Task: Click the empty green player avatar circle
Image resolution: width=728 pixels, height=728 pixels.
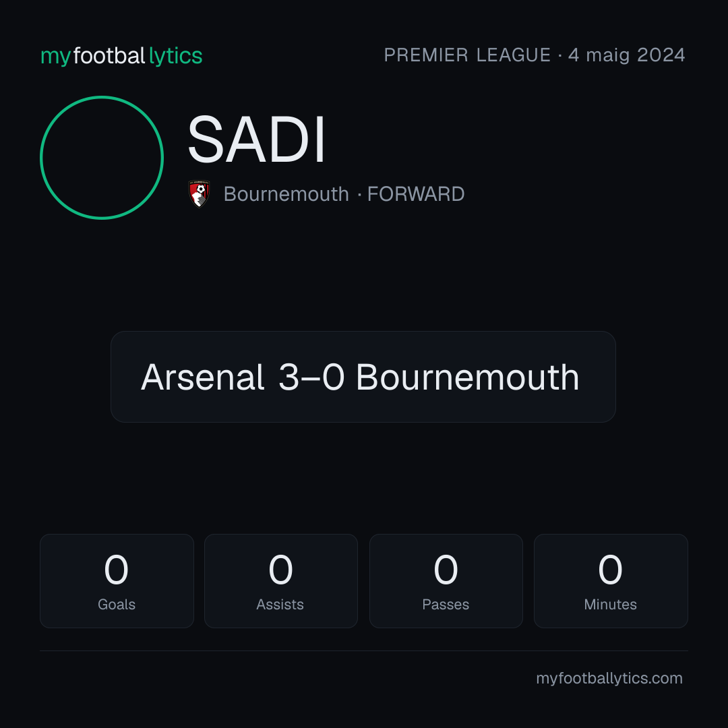Action: pos(102,158)
